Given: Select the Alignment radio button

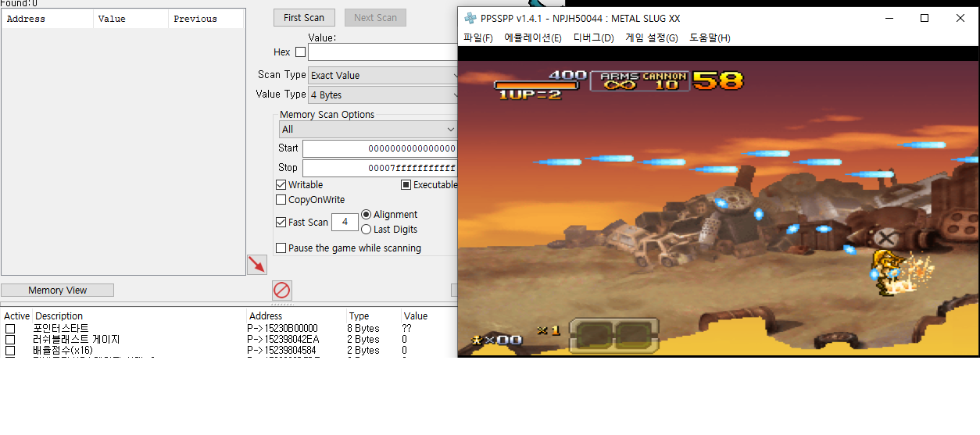Looking at the screenshot, I should click(x=366, y=215).
